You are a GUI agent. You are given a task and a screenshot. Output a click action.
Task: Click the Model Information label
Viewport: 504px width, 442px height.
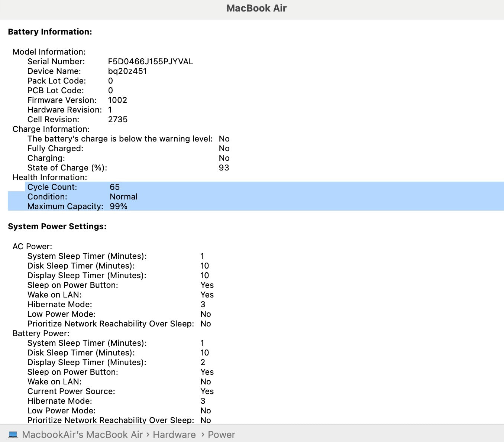(x=49, y=52)
